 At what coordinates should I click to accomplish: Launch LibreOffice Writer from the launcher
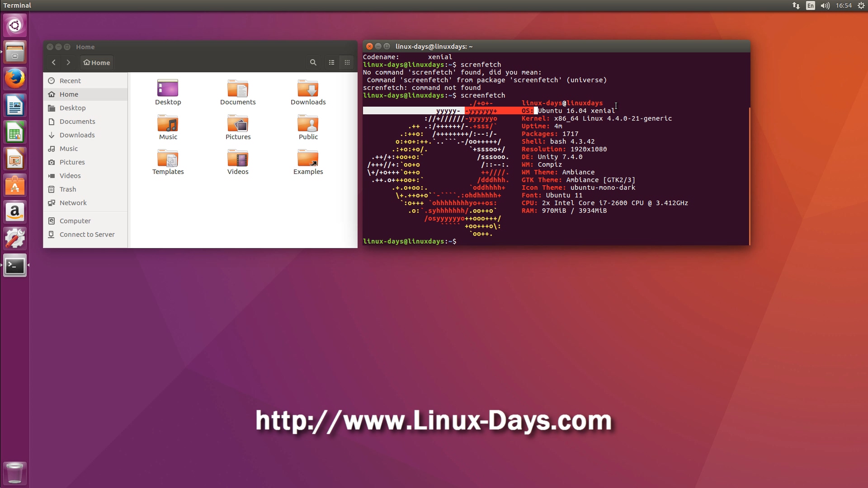15,105
